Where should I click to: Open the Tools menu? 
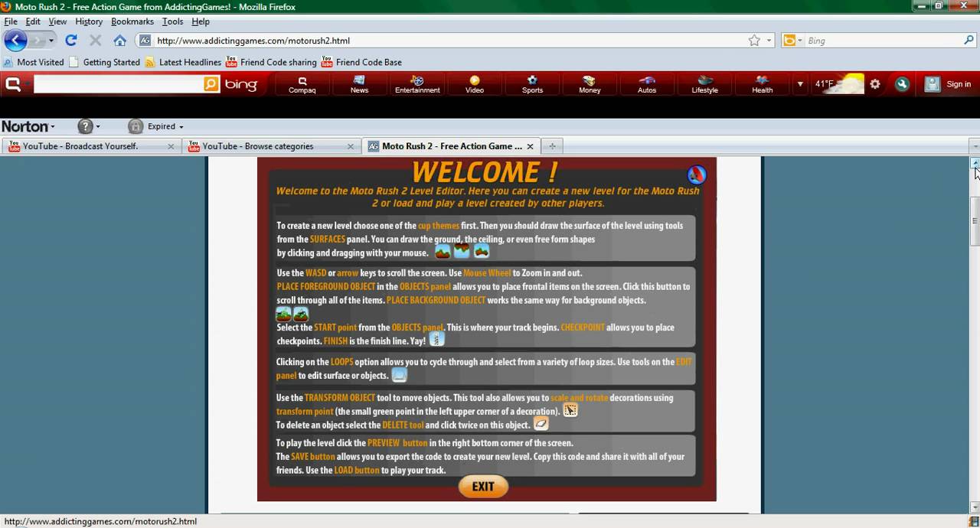(172, 21)
